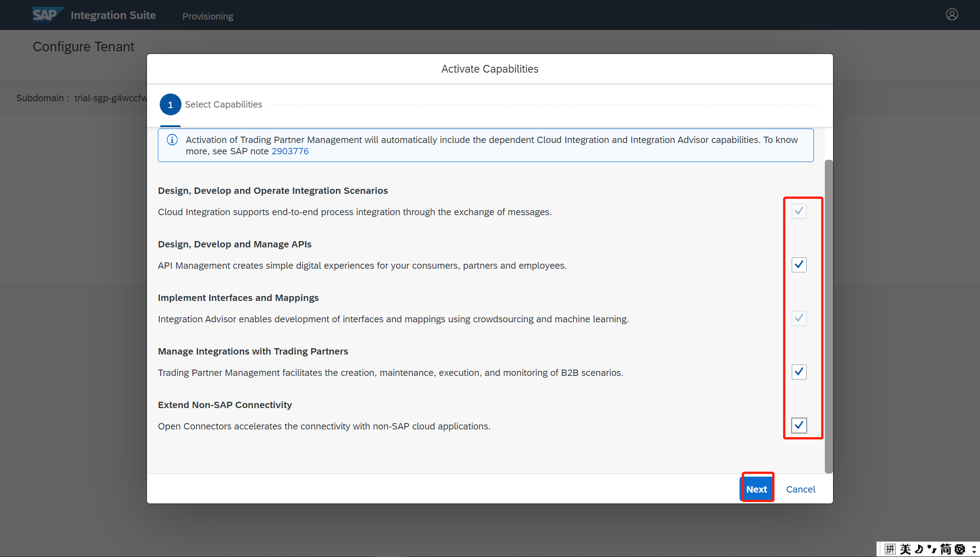Toggle punctuation mode in the IME bar

[x=932, y=549]
